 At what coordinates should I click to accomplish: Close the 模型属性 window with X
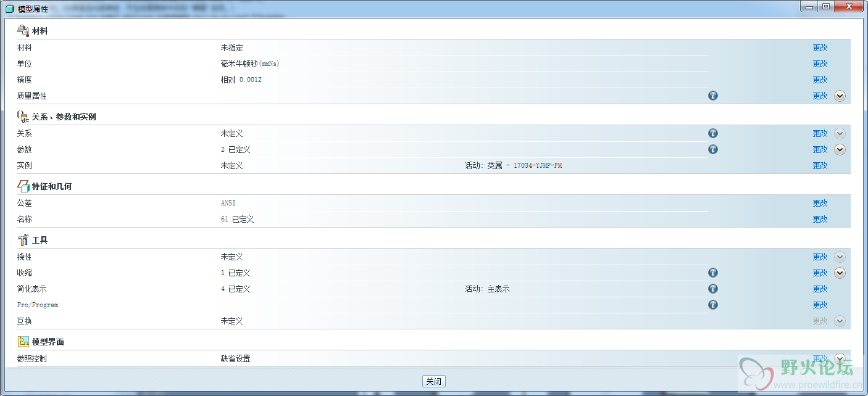pos(849,6)
